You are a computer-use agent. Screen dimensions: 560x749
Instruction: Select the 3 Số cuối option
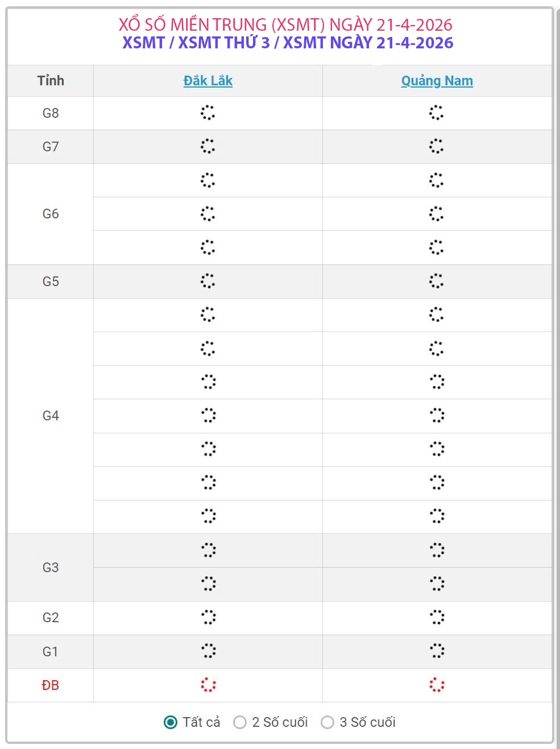(327, 722)
